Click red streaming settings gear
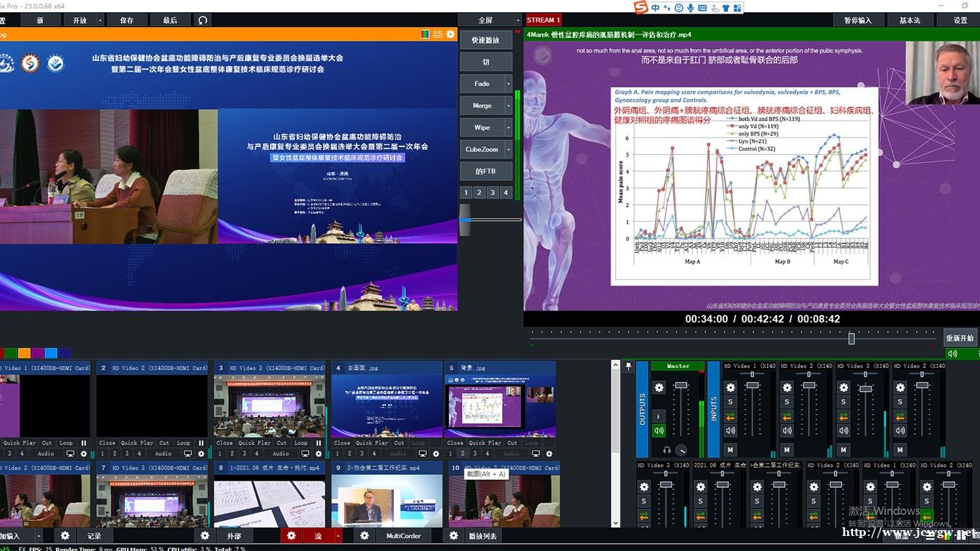This screenshot has height=551, width=980. 291,536
